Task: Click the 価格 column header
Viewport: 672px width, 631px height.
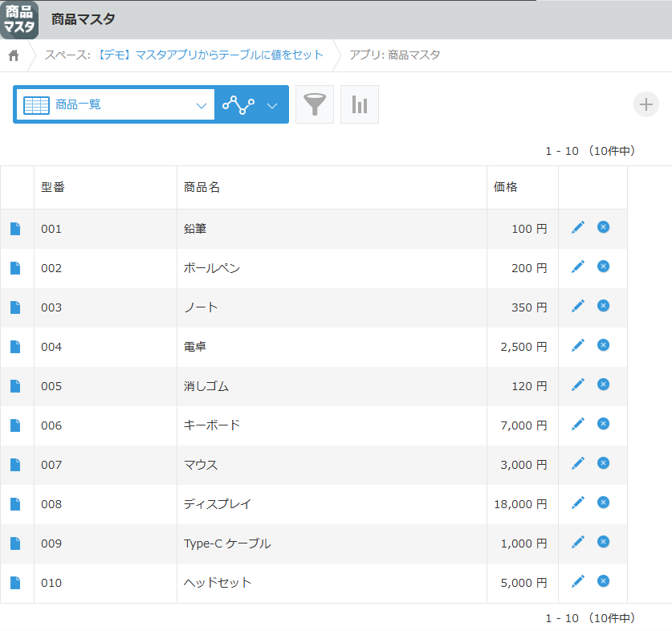Action: [506, 187]
